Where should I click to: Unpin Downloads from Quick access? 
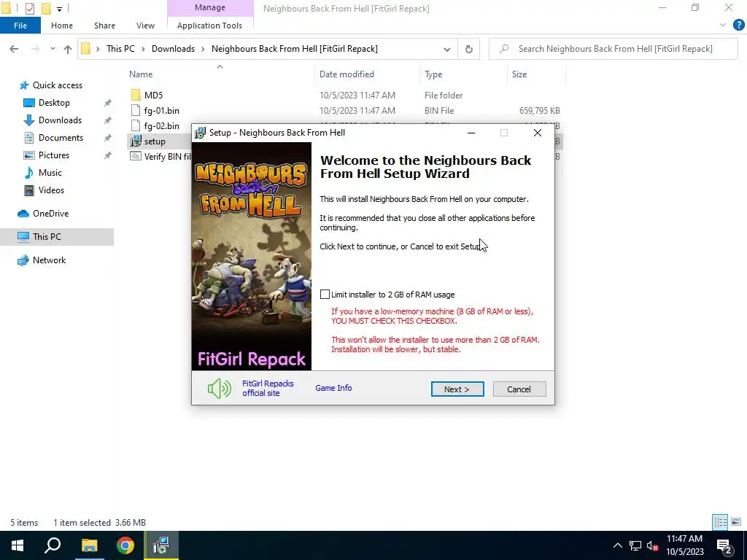108,120
